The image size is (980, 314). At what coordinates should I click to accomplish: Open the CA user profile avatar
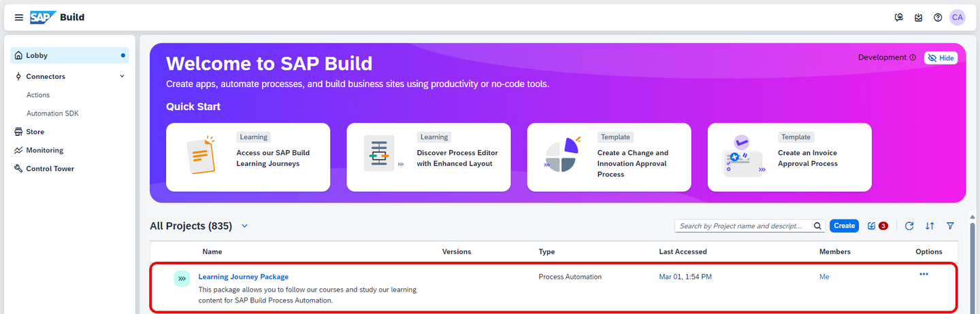(958, 17)
